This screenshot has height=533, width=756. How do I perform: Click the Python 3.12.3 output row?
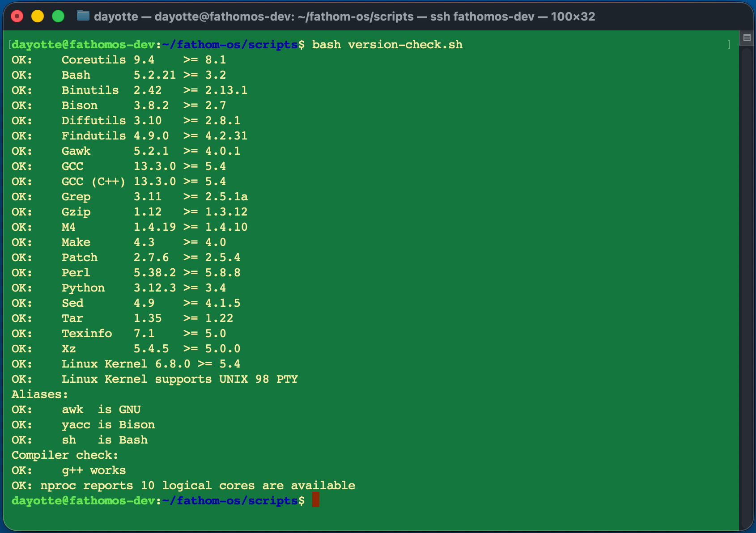(x=119, y=288)
